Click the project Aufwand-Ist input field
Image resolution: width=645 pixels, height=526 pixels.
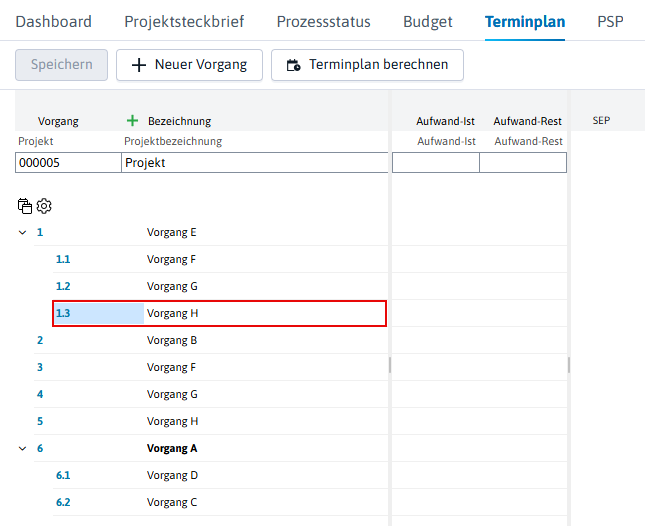436,163
